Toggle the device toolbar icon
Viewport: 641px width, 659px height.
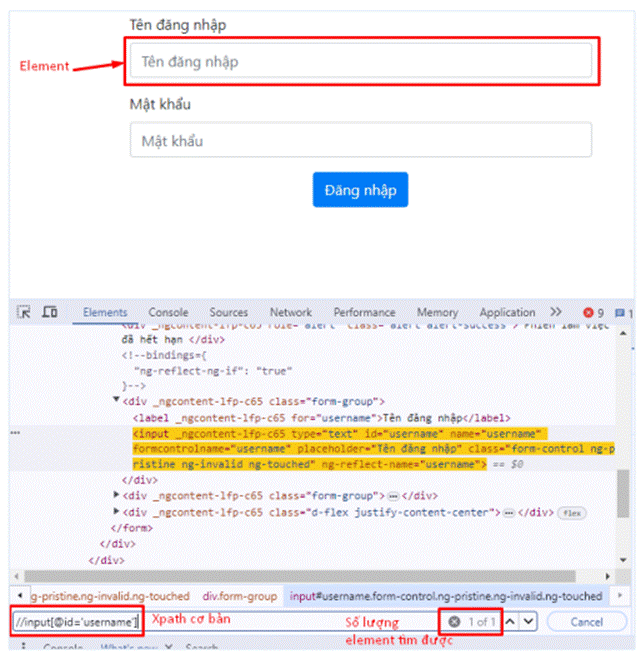(x=49, y=312)
